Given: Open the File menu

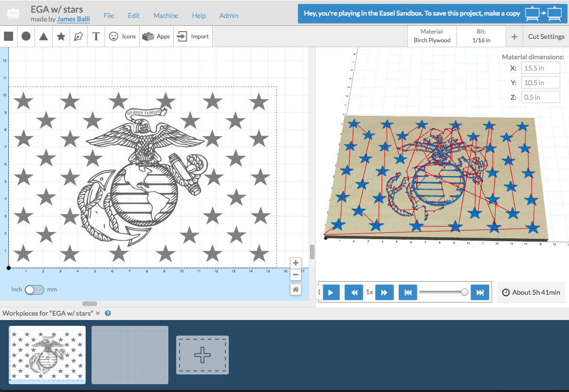Looking at the screenshot, I should point(109,16).
